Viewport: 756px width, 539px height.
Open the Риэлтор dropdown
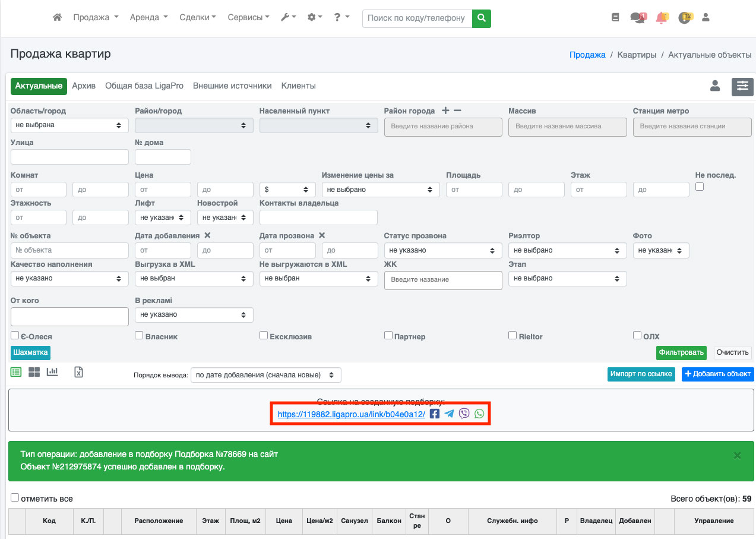pyautogui.click(x=568, y=250)
